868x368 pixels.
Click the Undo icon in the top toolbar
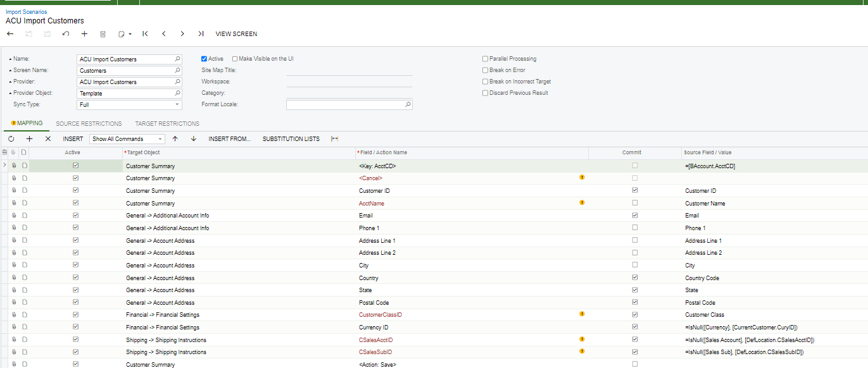pos(66,34)
